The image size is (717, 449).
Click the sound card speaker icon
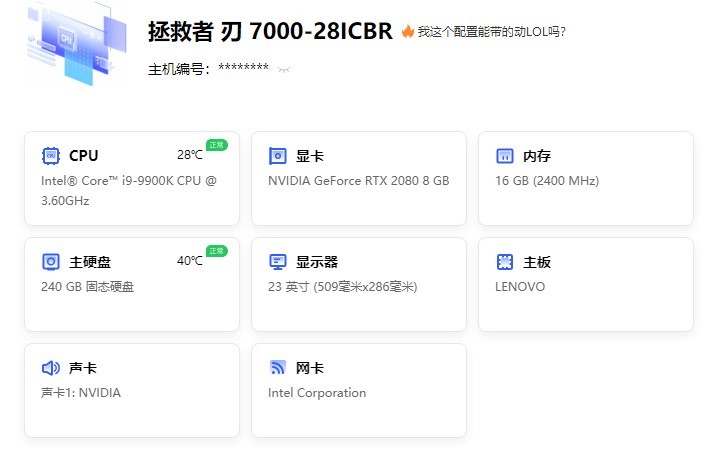click(50, 368)
